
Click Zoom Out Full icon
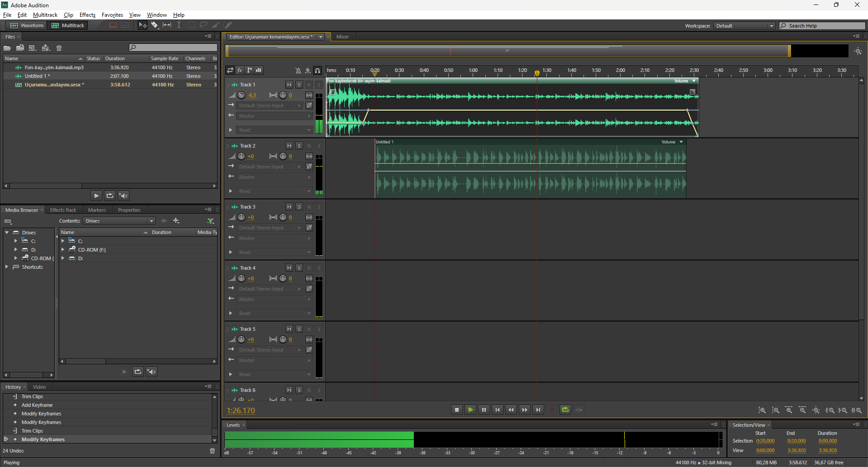pyautogui.click(x=816, y=410)
